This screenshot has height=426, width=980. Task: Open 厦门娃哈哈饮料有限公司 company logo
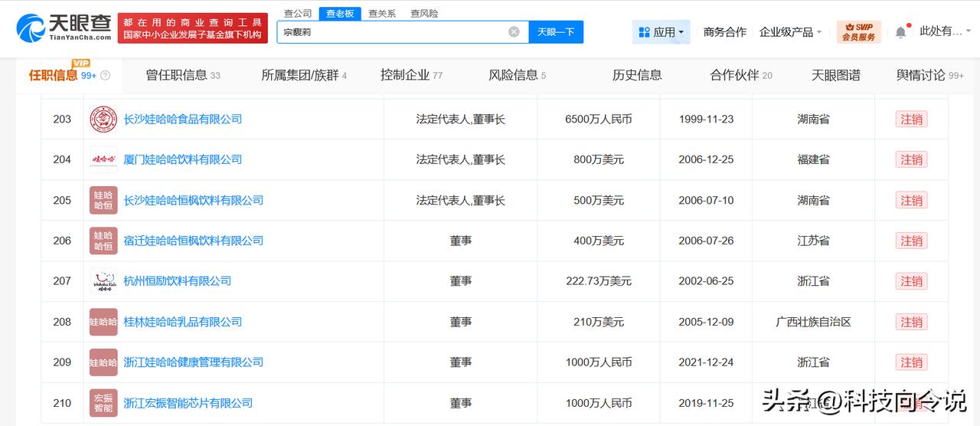(x=103, y=159)
